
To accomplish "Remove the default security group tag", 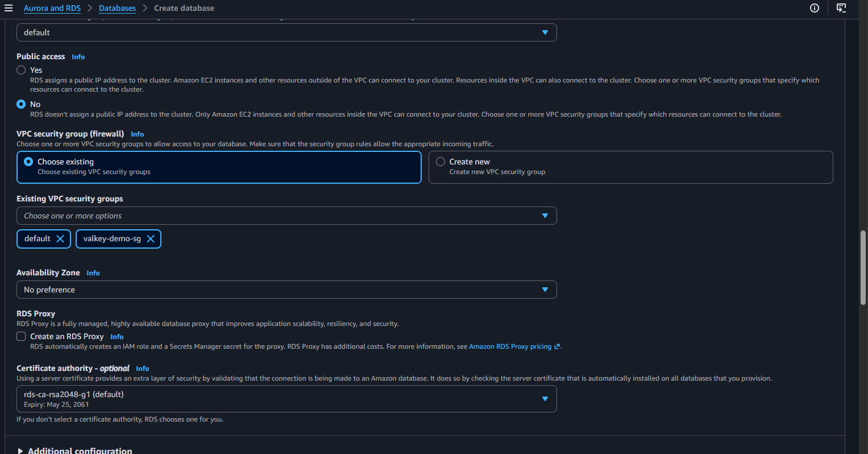I will point(60,239).
